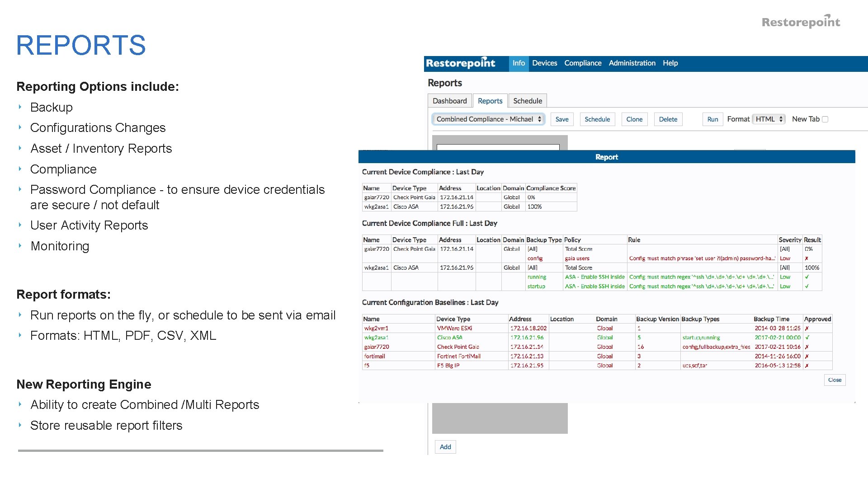Click the Delete button

[668, 119]
